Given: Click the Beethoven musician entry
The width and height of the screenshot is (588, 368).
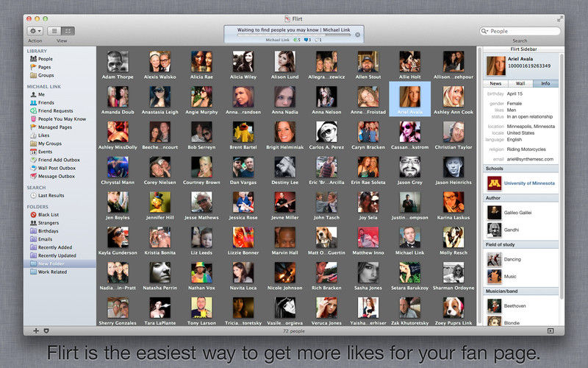Looking at the screenshot, I should [x=514, y=306].
